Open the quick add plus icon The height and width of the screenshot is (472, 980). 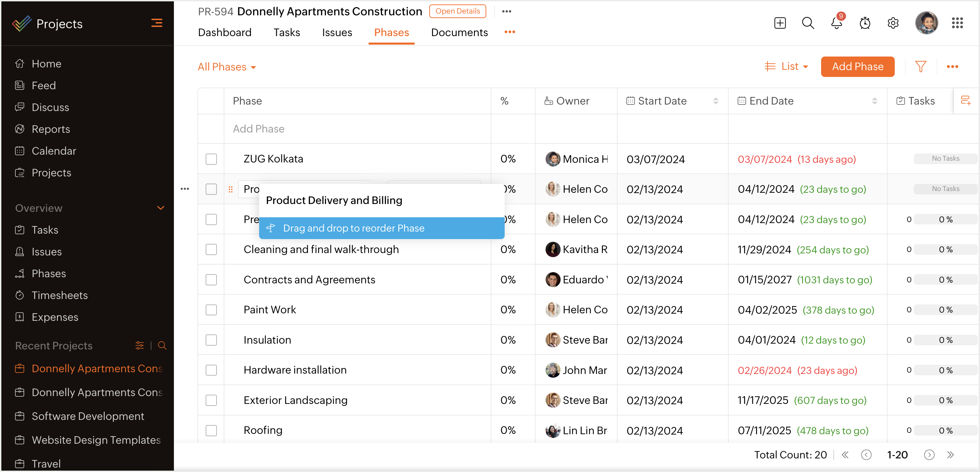(x=779, y=23)
